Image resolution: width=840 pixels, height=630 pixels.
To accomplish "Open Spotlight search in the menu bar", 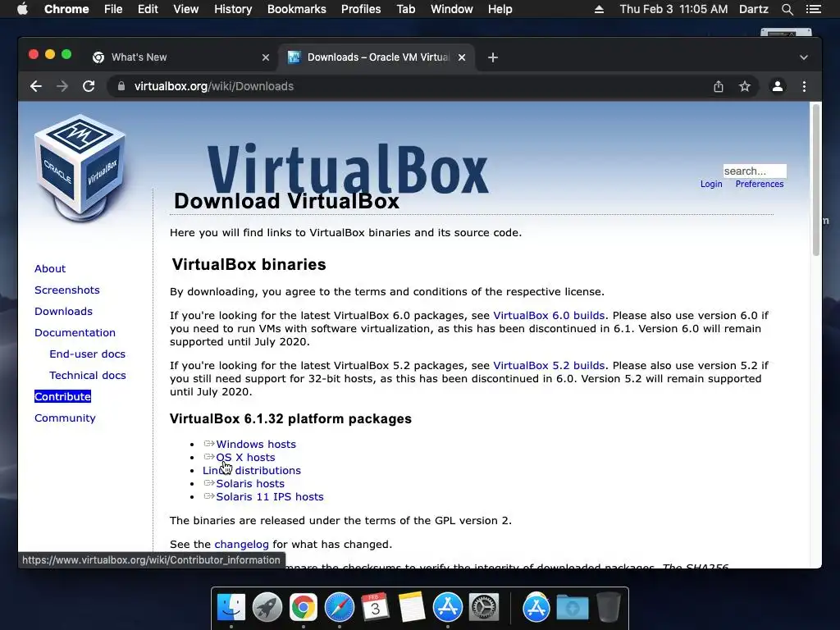I will click(787, 9).
